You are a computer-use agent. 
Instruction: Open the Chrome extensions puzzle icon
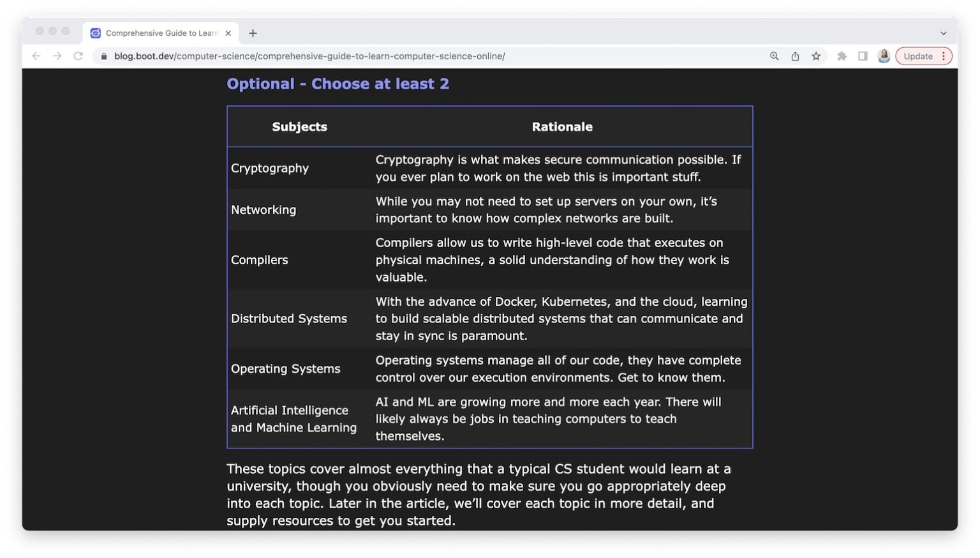pyautogui.click(x=842, y=56)
